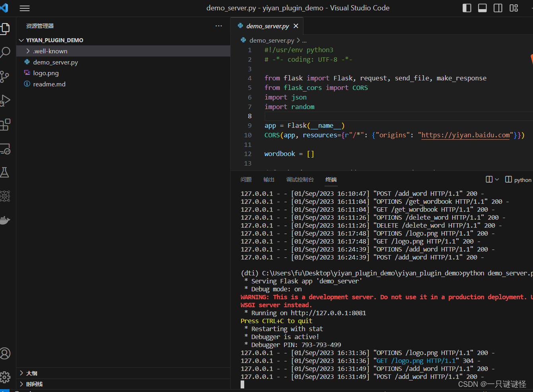
Task: Click the 'Debug mode: on' terminal line
Action: (273, 289)
